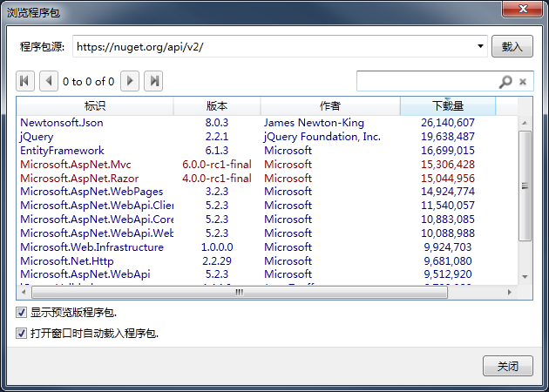Click download count 15,306,428

click(x=448, y=164)
